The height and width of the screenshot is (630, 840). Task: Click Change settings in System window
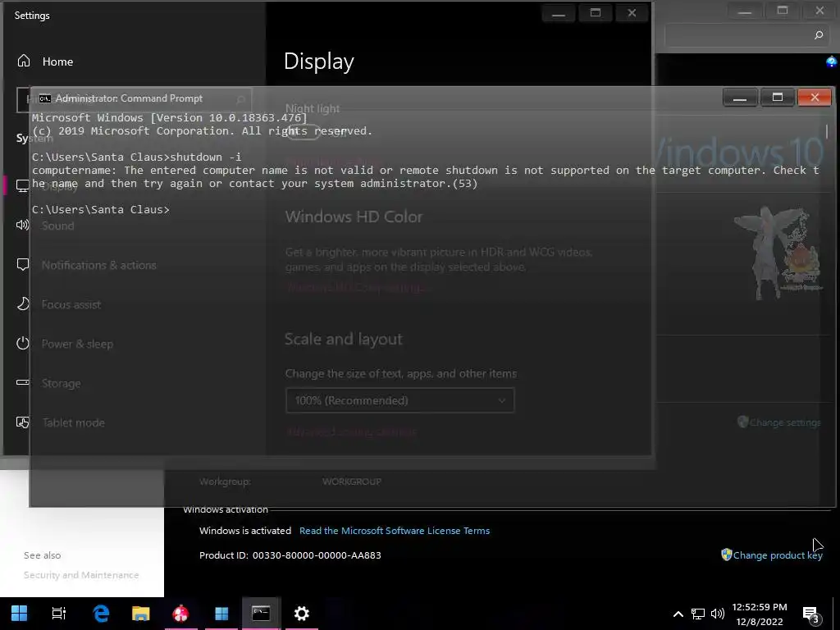point(784,422)
